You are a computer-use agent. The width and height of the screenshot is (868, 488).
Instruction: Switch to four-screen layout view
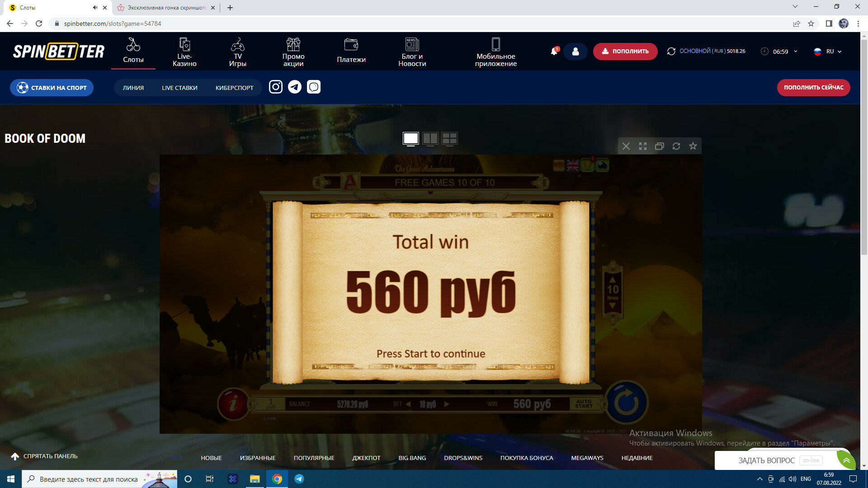pyautogui.click(x=449, y=138)
